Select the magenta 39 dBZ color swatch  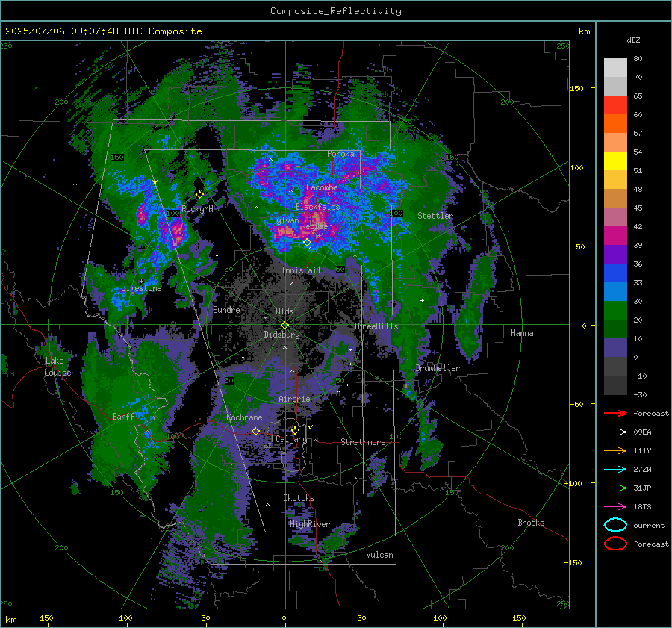click(615, 236)
